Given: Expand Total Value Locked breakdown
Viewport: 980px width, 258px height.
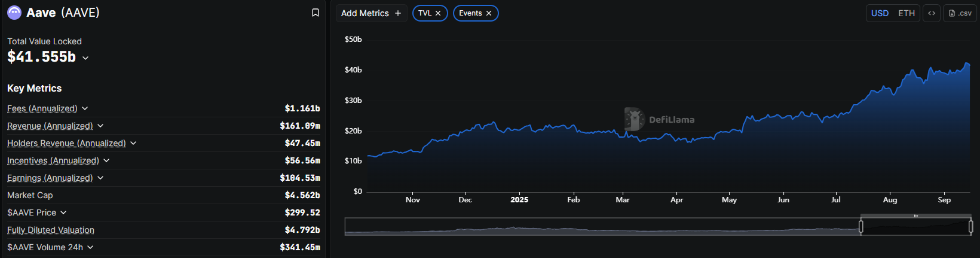Looking at the screenshot, I should 85,58.
